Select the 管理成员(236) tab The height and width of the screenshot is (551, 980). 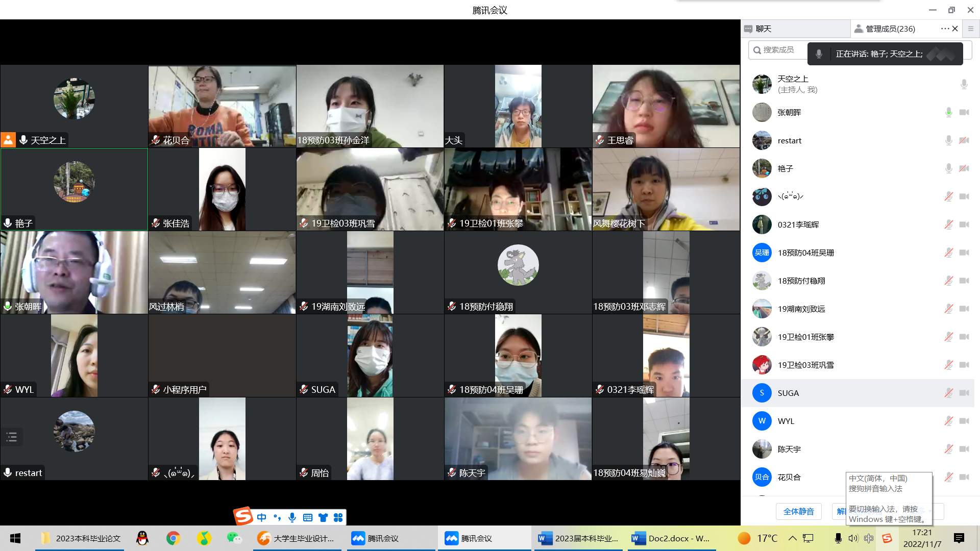pos(890,29)
